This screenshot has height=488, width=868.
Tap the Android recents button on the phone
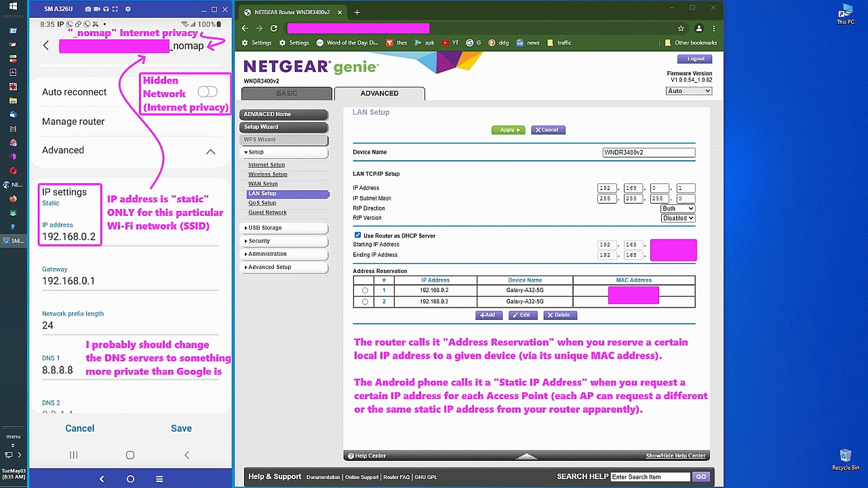[74, 455]
